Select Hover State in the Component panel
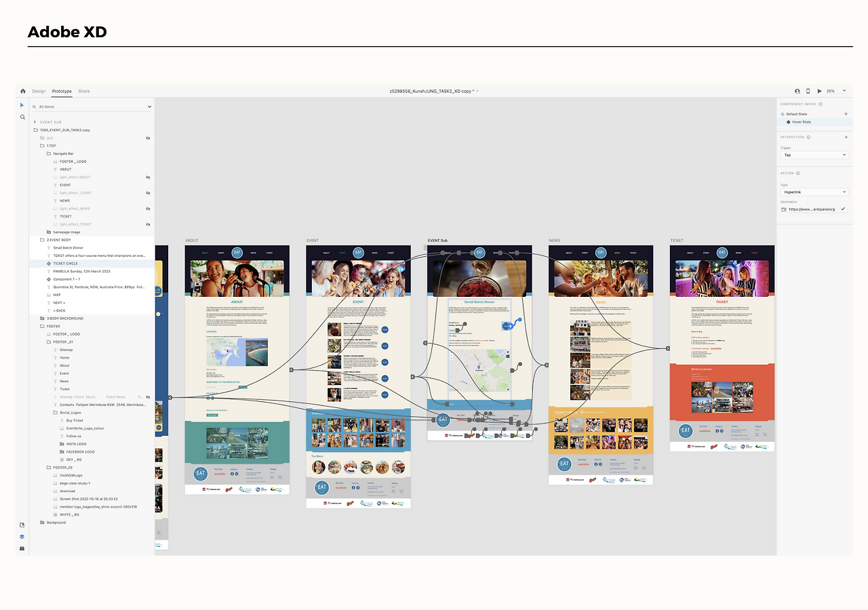868x610 pixels. click(802, 122)
